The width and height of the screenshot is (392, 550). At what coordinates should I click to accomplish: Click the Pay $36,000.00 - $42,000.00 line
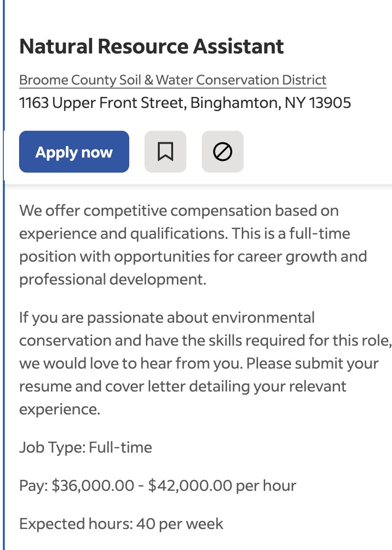(x=158, y=486)
